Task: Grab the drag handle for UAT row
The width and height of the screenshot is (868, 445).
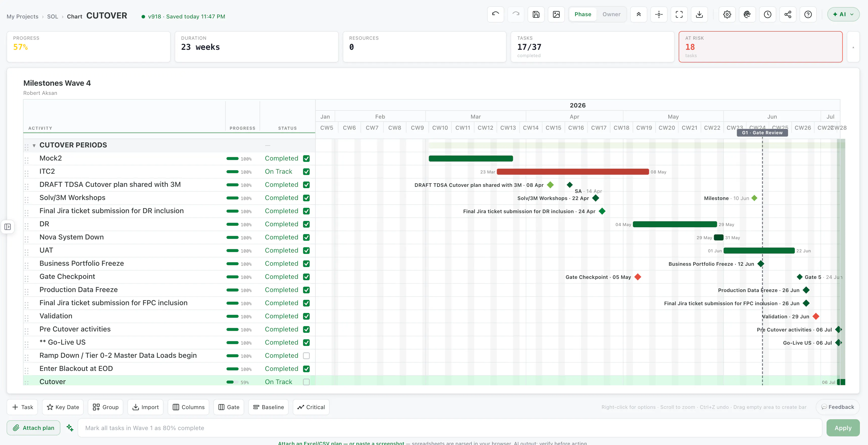Action: point(27,252)
